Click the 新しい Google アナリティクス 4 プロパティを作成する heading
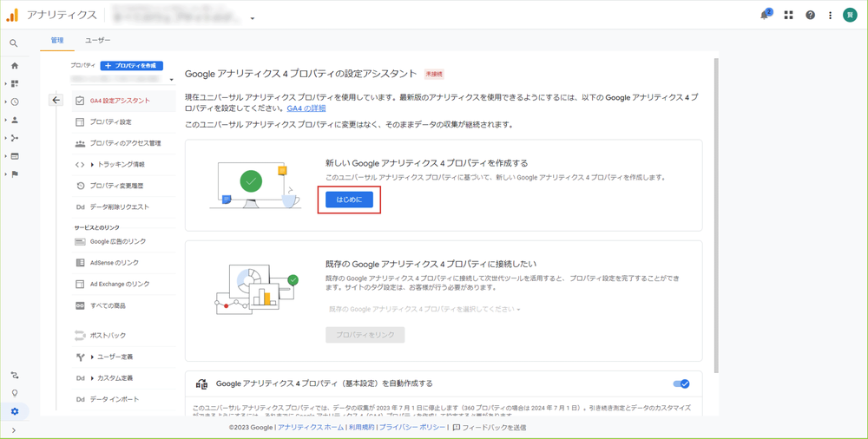This screenshot has height=439, width=868. (x=426, y=163)
